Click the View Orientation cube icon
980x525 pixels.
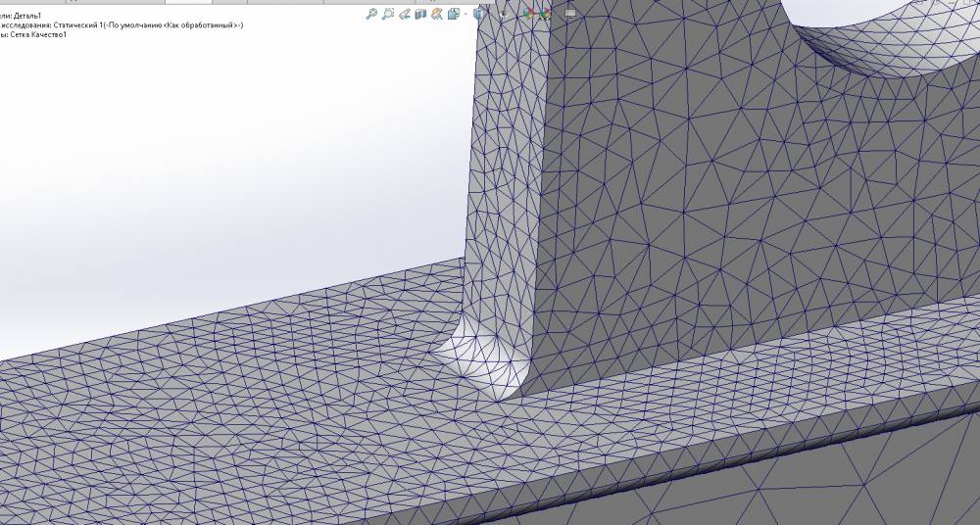(454, 14)
